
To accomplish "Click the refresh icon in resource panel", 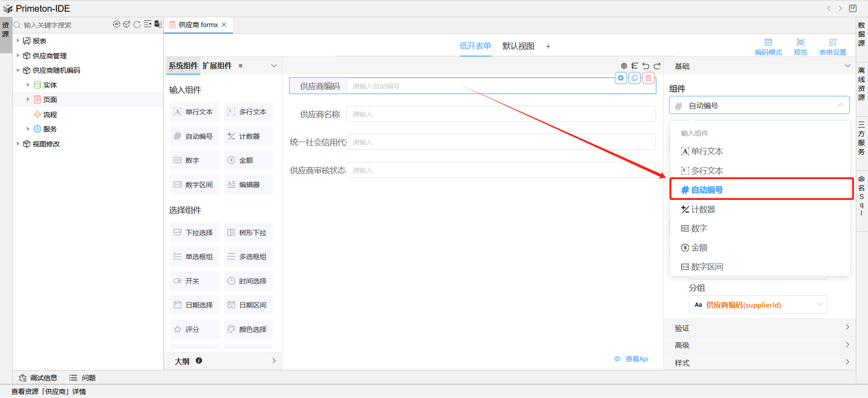I will [137, 24].
